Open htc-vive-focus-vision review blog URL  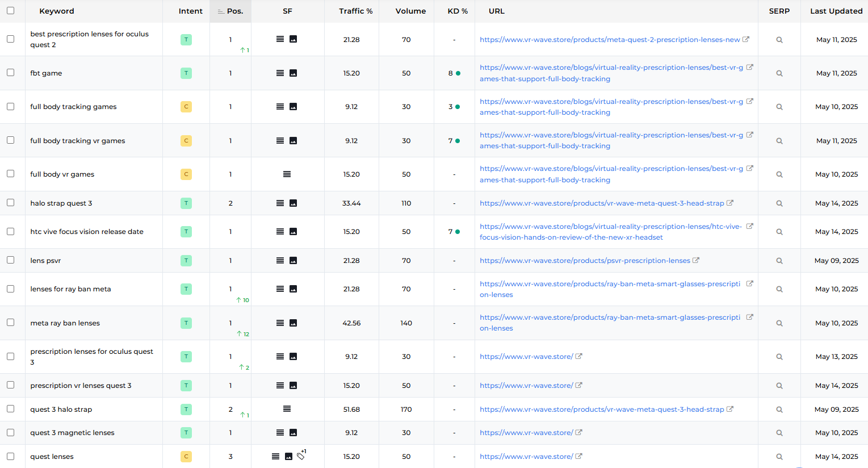click(x=611, y=232)
